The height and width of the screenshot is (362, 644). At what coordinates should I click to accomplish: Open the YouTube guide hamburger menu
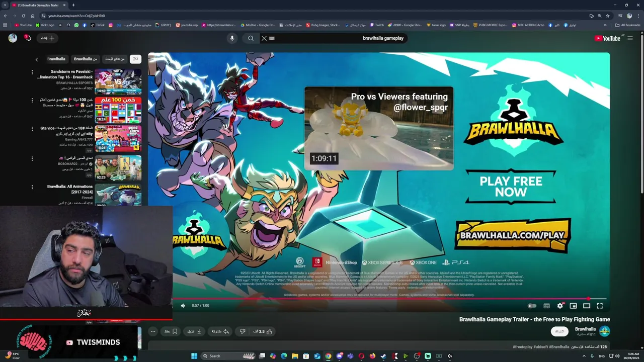(x=630, y=38)
